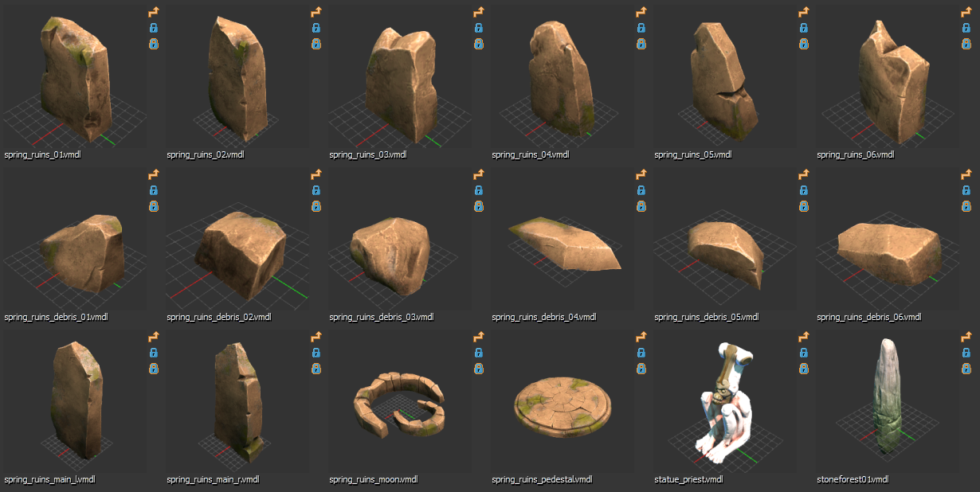
Task: Select the statue_priest model thumbnail
Action: click(x=724, y=403)
